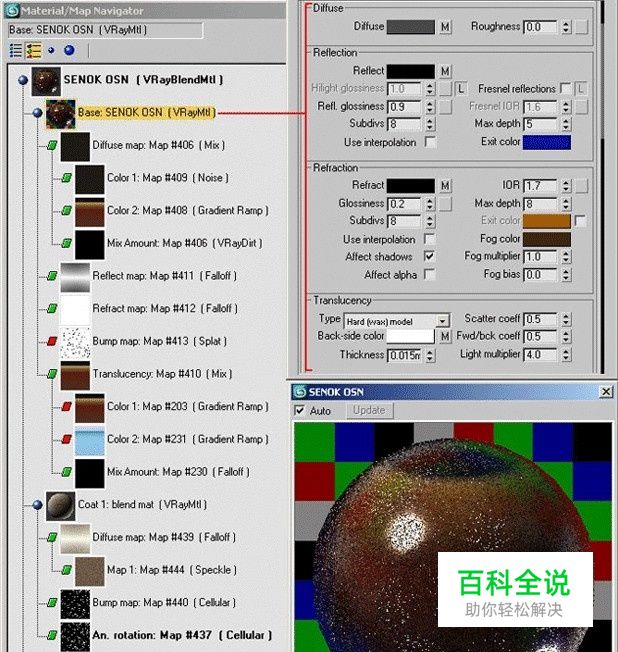The width and height of the screenshot is (618, 652).
Task: Click map icon of Refract map #412
Action: click(x=52, y=309)
